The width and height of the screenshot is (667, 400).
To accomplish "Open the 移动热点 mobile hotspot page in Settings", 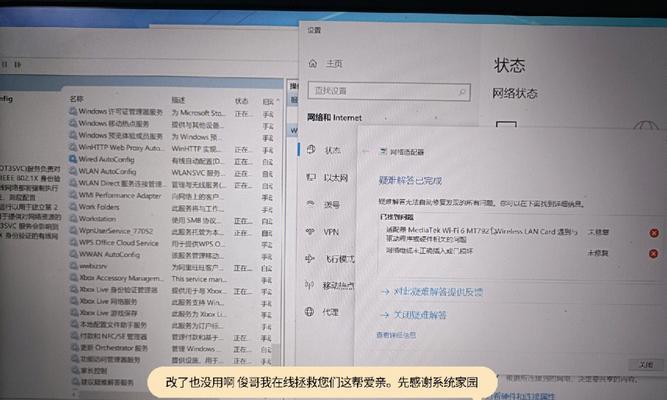I will [x=338, y=286].
